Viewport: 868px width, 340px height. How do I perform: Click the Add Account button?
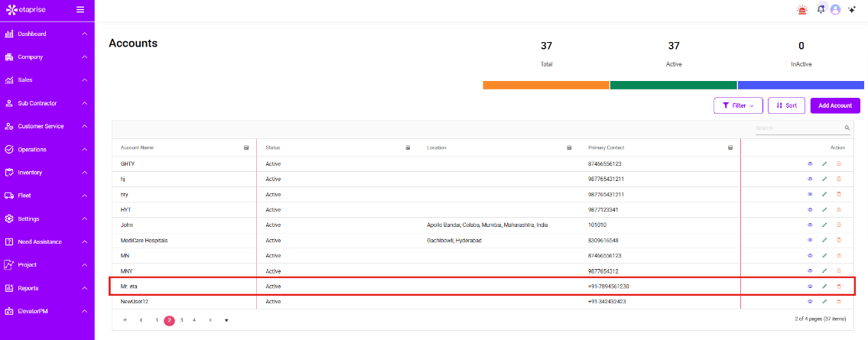coord(835,105)
